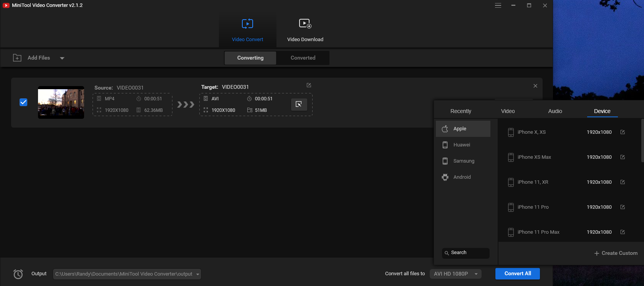Screen dimensions: 644x286
Task: Click the Huawei phone icon
Action: click(x=445, y=145)
